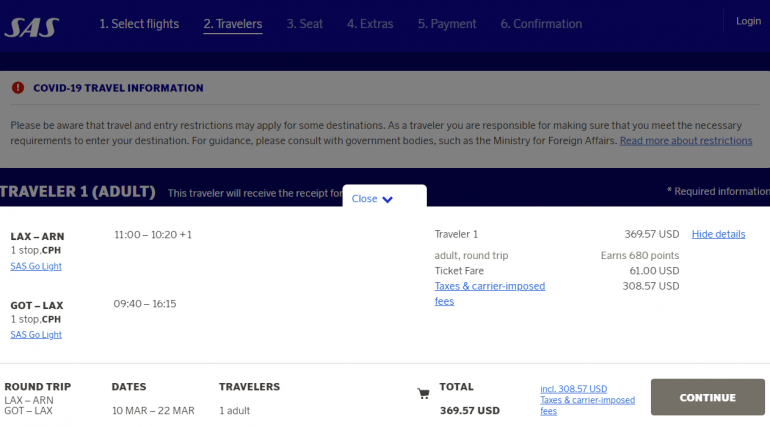
Task: Click the Login link
Action: point(748,21)
